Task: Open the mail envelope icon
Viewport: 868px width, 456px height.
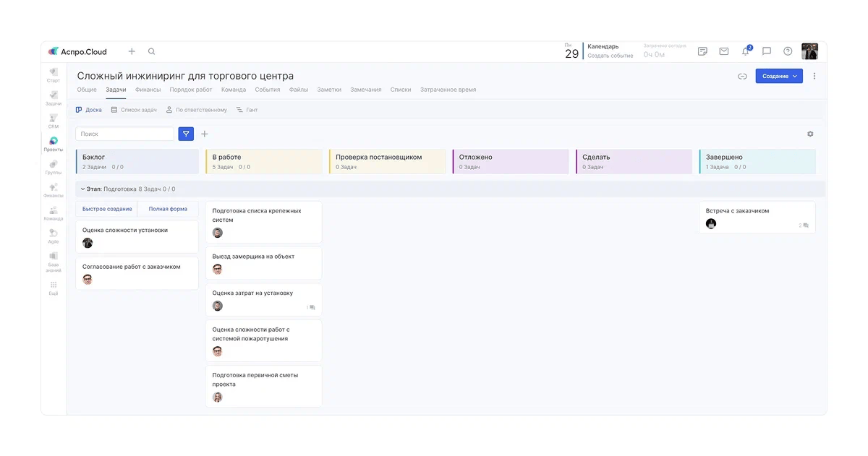Action: coord(723,51)
